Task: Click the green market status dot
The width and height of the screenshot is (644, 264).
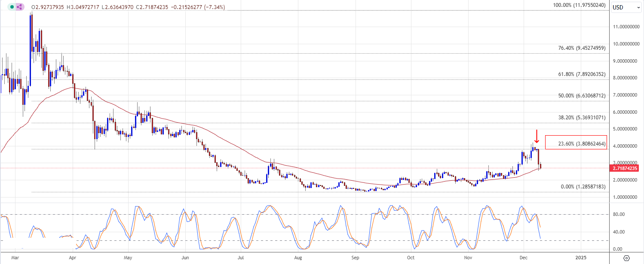Action: pos(12,7)
